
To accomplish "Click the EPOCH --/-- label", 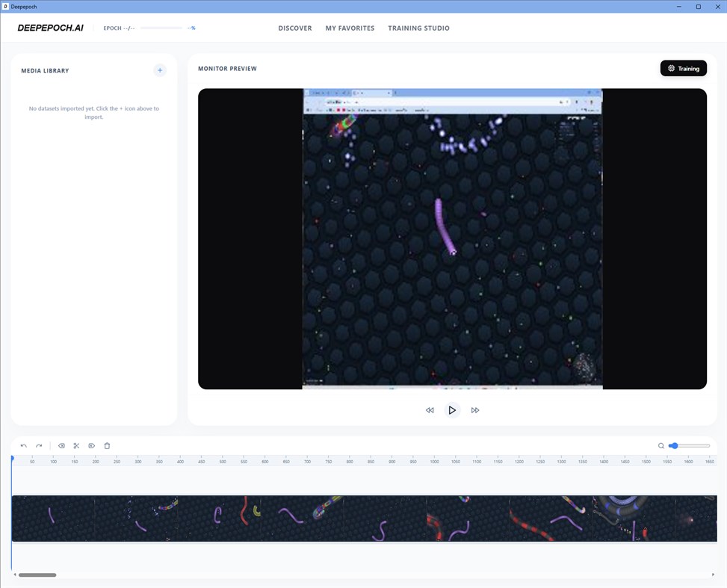I will click(119, 28).
